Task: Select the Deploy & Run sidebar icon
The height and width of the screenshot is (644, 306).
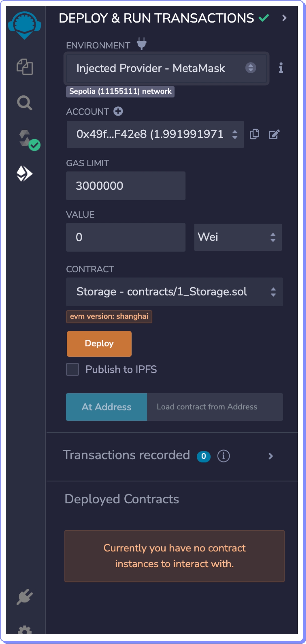Action: 25,173
